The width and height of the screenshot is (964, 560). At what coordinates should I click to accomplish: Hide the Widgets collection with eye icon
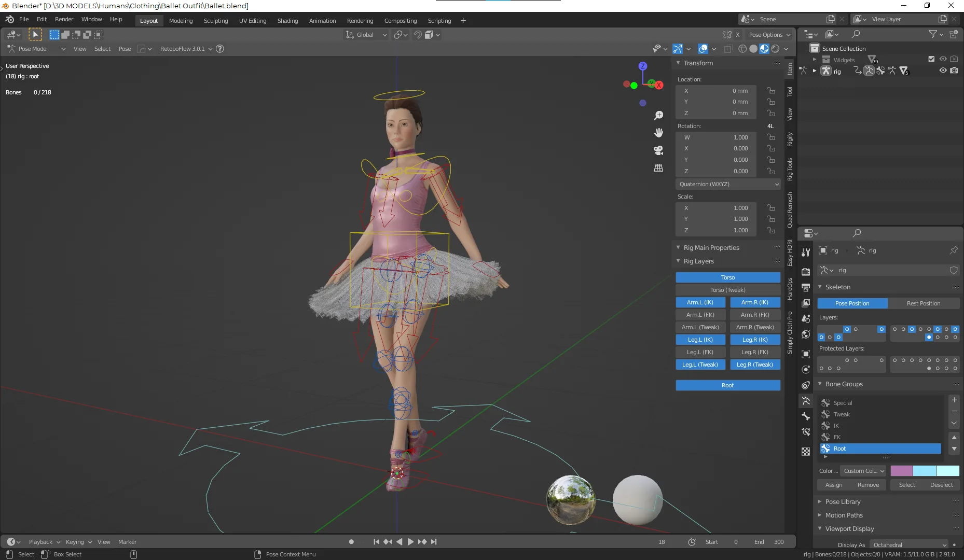click(943, 59)
